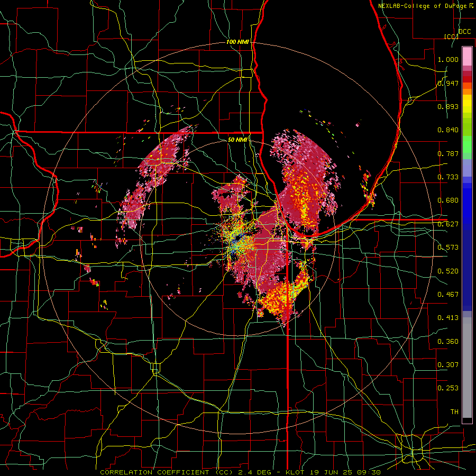Click the light pink top segment of the color bar
Viewport: 476px width, 476px height.
(467, 57)
